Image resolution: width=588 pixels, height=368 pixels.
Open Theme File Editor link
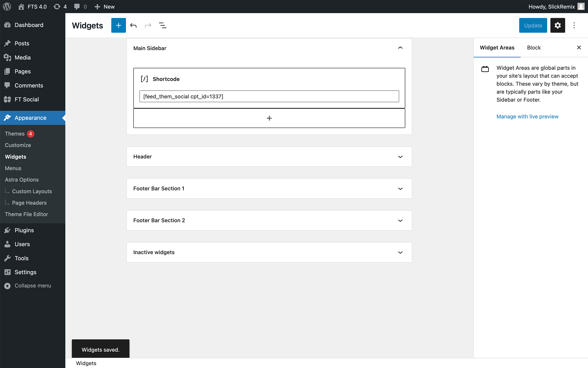[27, 214]
